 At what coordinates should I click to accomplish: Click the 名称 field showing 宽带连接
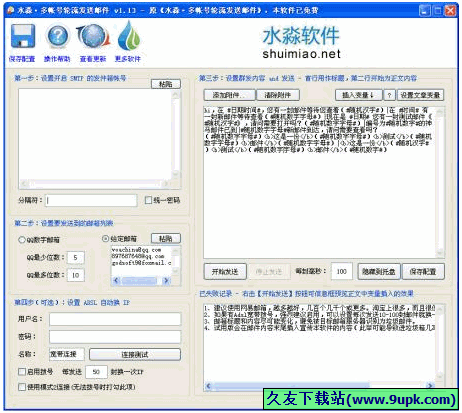tap(67, 354)
